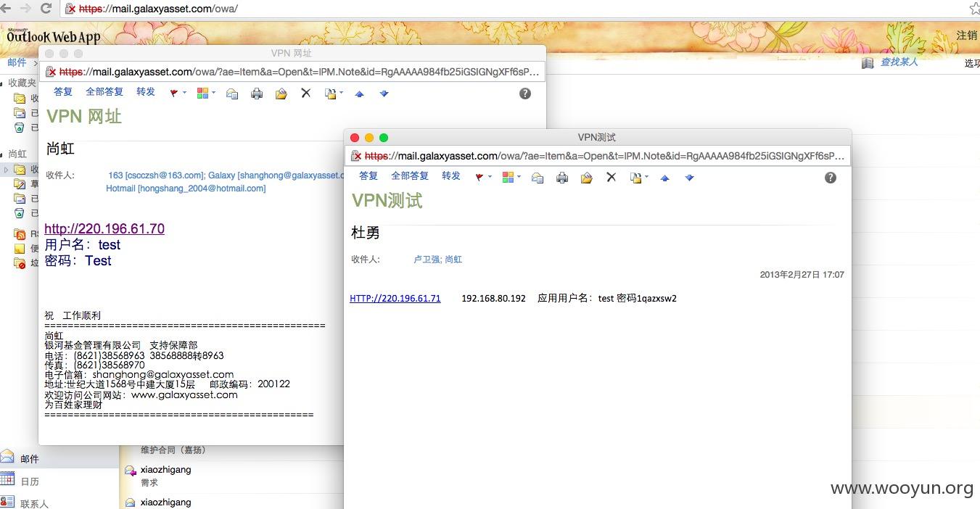Click recipient 163 [cscczsh@163.com]
The image size is (980, 509).
click(x=156, y=175)
